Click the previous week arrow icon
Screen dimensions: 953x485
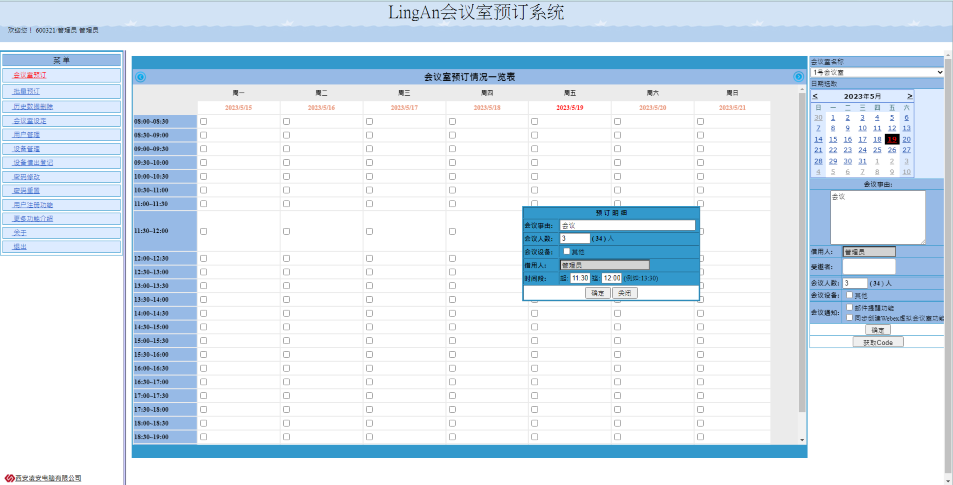point(140,77)
